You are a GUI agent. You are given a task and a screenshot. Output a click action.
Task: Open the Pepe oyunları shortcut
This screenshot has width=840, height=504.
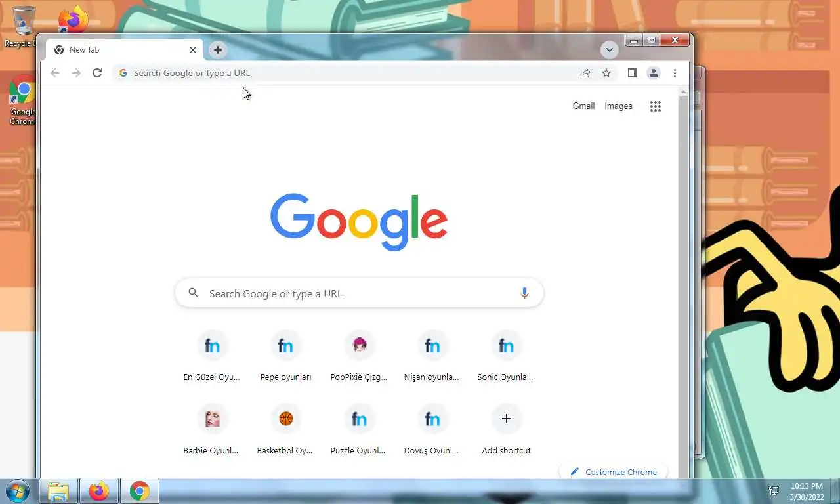(x=285, y=356)
